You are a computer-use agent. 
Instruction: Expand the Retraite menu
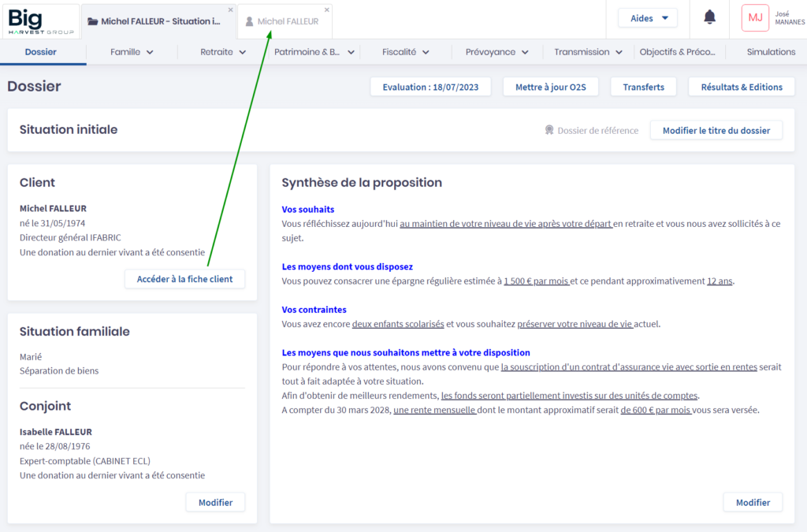coord(223,52)
